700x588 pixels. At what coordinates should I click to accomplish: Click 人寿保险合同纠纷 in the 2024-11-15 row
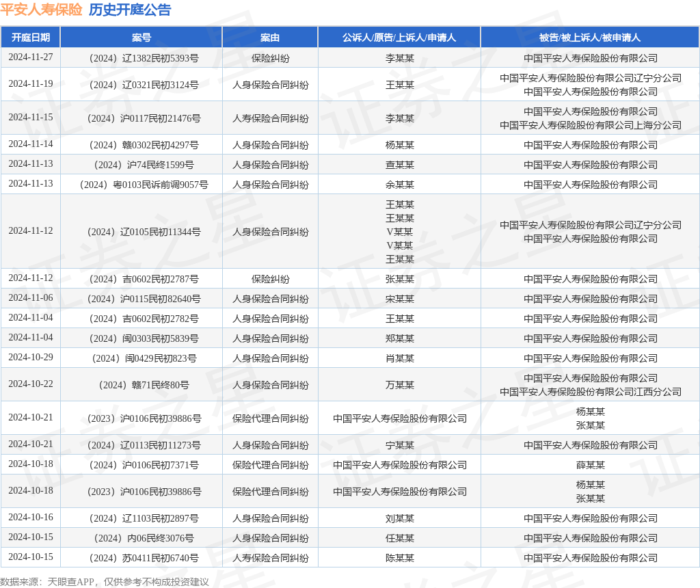[270, 118]
